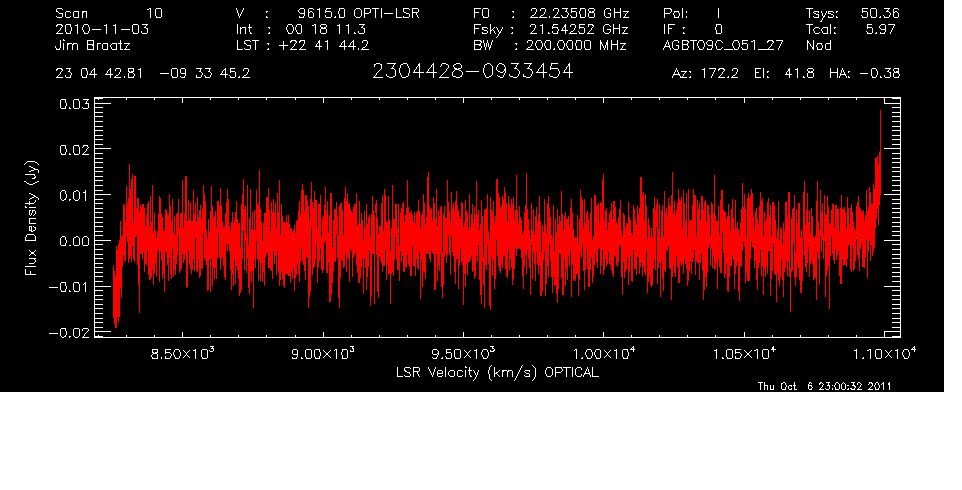
Task: Click the source name 2304428-0933454
Action: [x=472, y=72]
